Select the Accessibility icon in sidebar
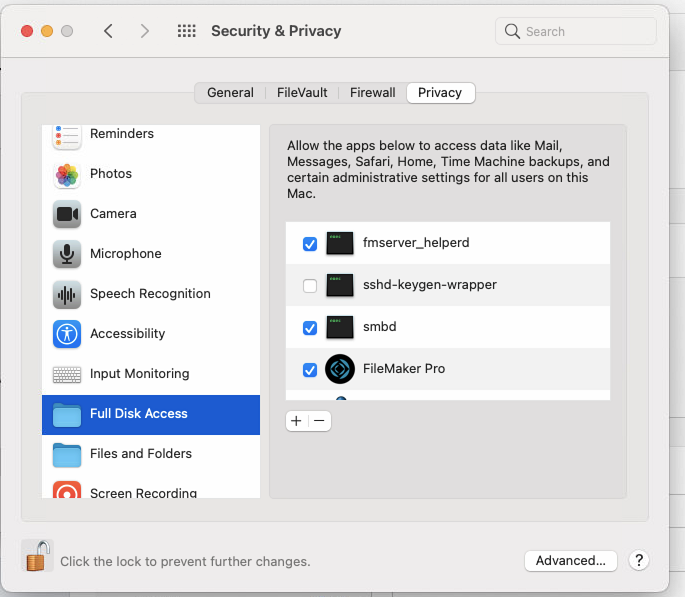The width and height of the screenshot is (685, 597). (67, 334)
